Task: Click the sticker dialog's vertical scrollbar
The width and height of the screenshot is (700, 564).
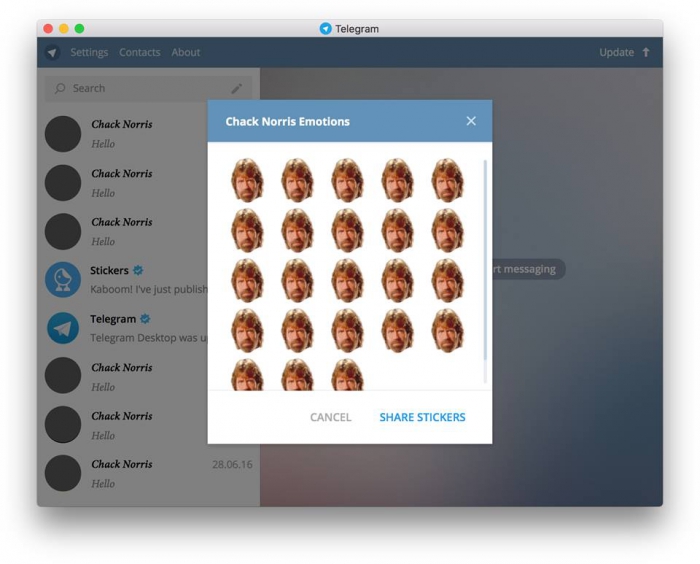Action: click(485, 272)
